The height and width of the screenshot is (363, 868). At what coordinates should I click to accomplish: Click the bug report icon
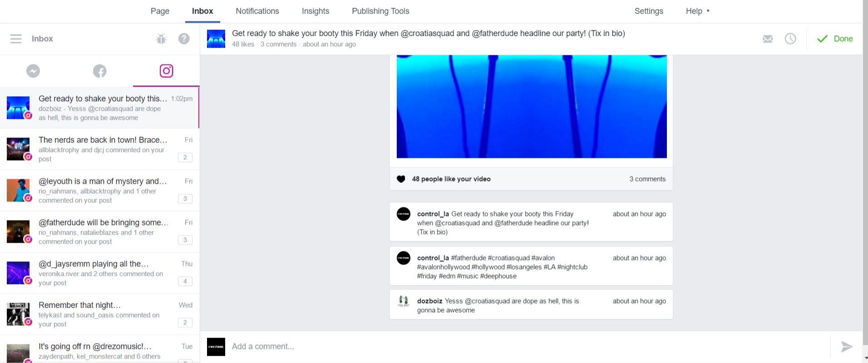pos(161,39)
